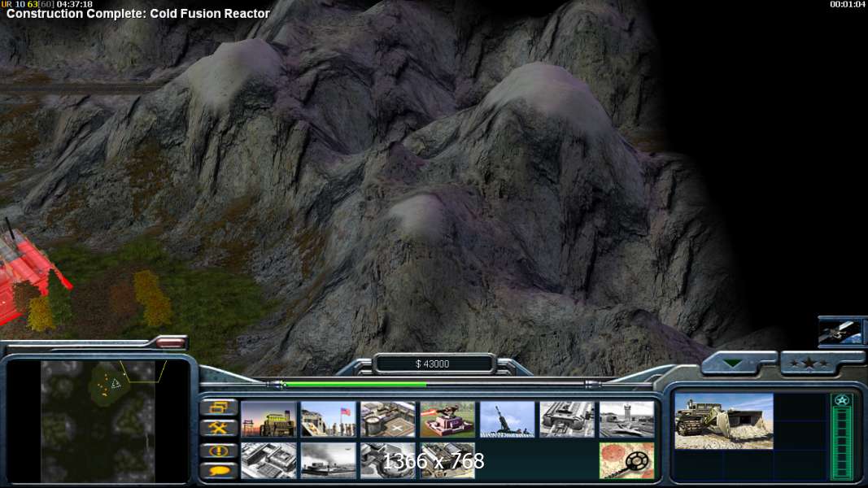This screenshot has height=488, width=868.
Task: Click the 00:01:04 timer in top-right corner
Action: [x=848, y=4]
